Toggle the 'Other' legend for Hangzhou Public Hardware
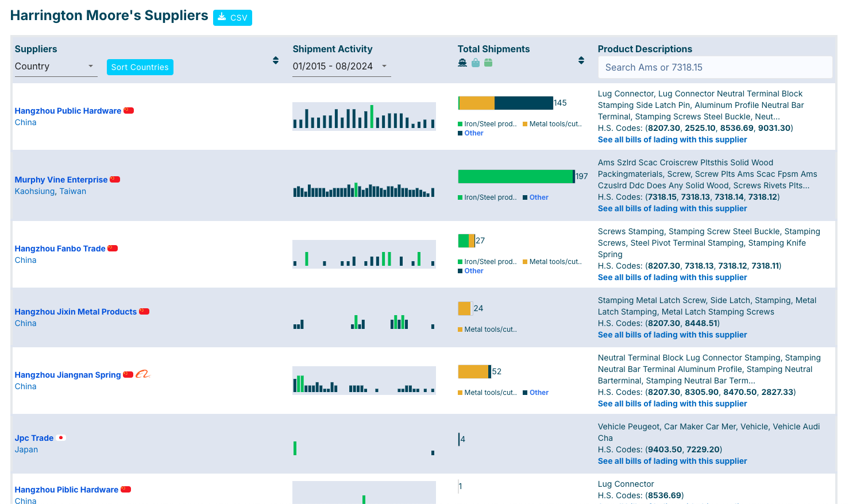The width and height of the screenshot is (849, 504). point(473,133)
